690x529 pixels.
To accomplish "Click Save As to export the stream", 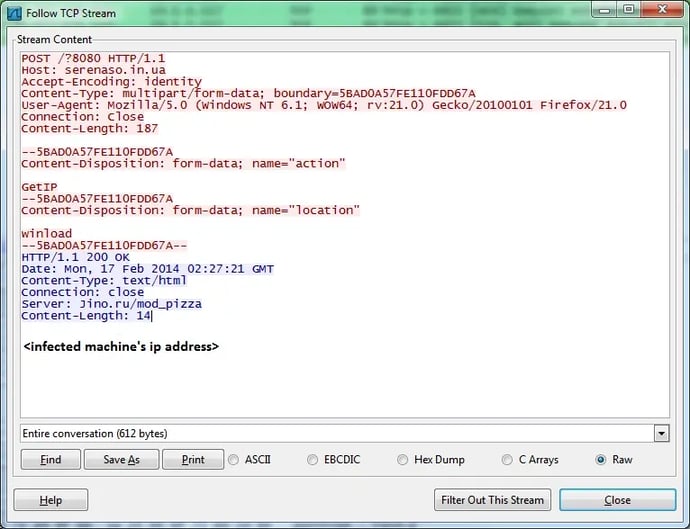I will tap(121, 460).
